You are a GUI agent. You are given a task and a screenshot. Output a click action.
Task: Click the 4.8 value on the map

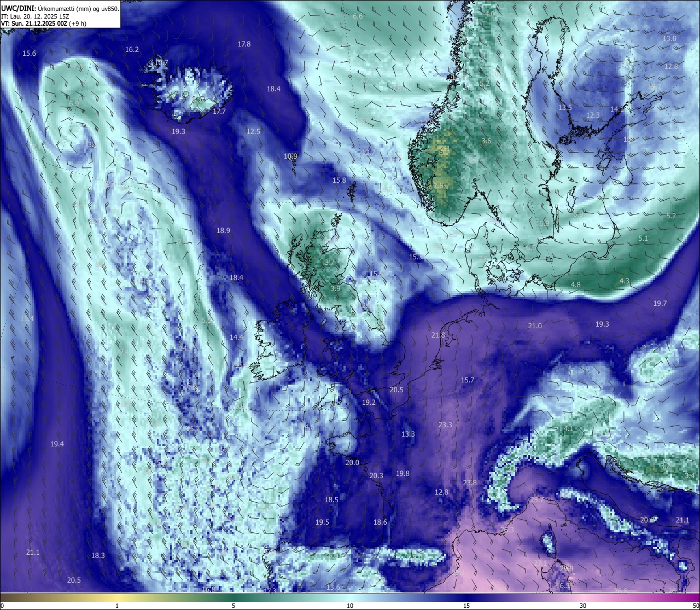point(576,285)
